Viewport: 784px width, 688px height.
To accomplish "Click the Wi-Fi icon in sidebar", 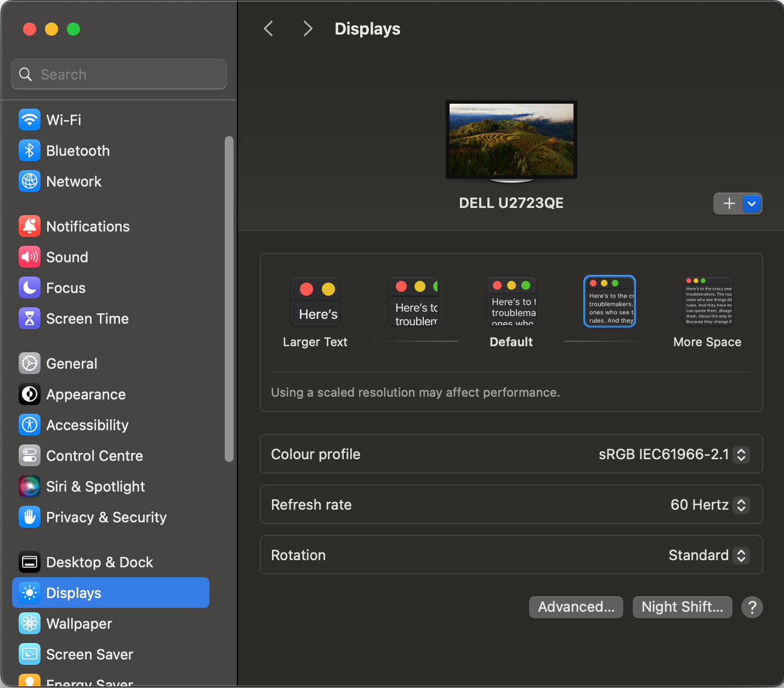I will click(30, 120).
